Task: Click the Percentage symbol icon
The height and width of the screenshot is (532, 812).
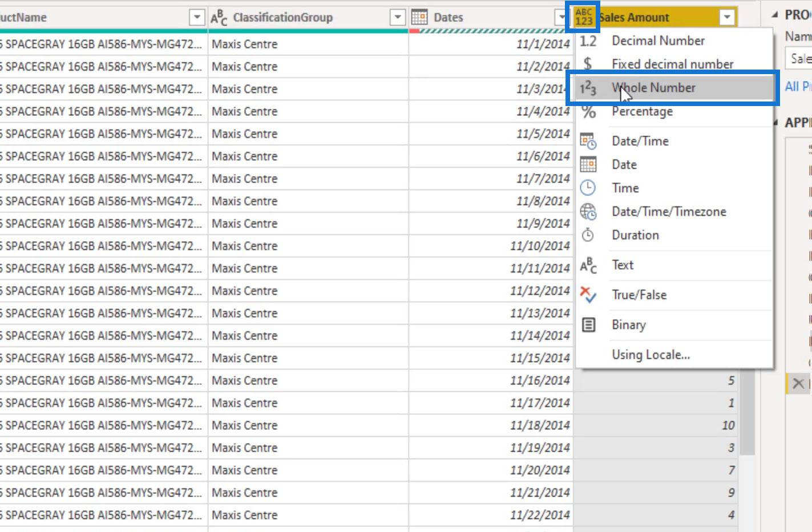Action: pos(588,111)
